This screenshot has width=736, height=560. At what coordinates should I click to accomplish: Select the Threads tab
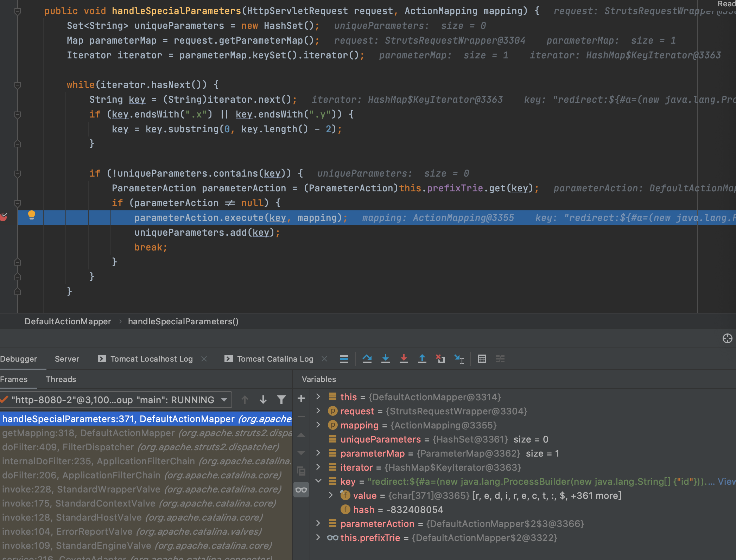point(61,379)
